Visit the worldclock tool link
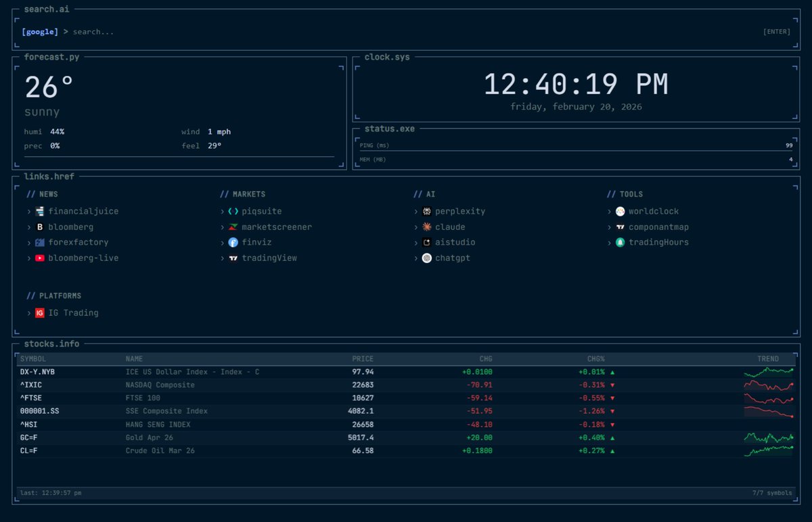The image size is (812, 522). point(654,212)
